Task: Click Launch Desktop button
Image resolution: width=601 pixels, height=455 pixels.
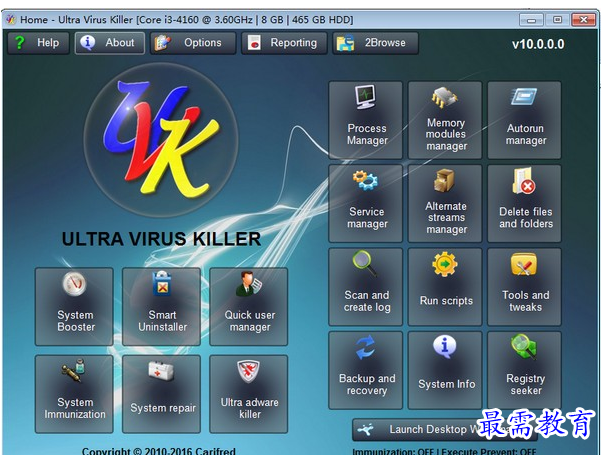Action: pos(445,430)
